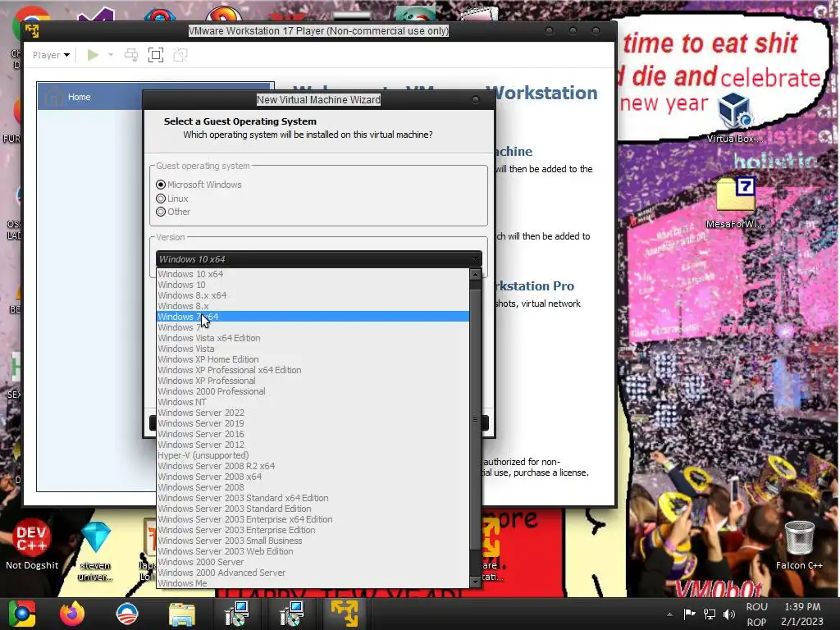This screenshot has width=840, height=630.
Task: Launch Chrome from the taskbar
Action: [21, 614]
